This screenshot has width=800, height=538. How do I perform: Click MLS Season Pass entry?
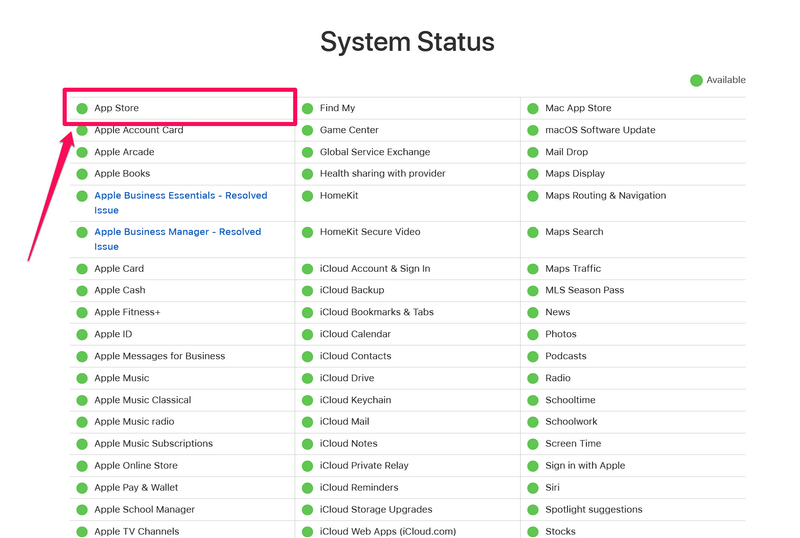pos(585,290)
